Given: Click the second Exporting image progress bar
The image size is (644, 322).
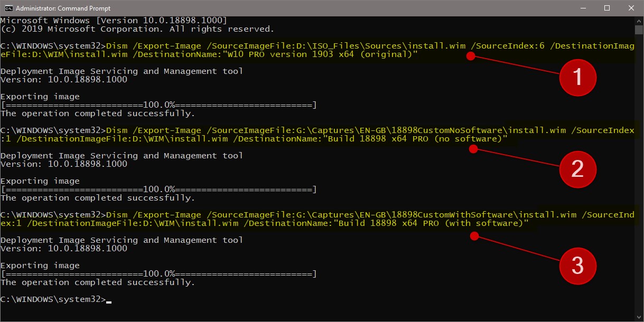Looking at the screenshot, I should [x=158, y=189].
